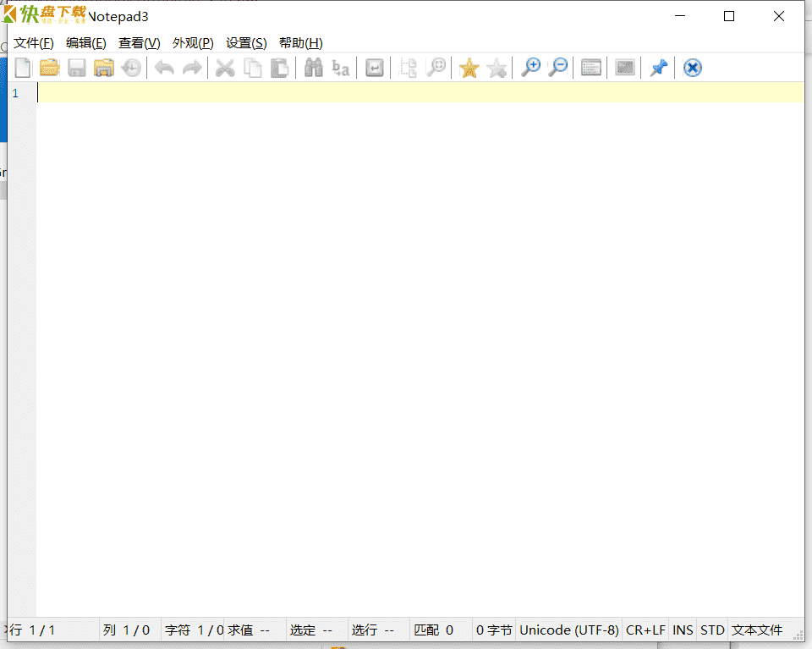Click the Zoom In magnifier icon
The height and width of the screenshot is (649, 812).
pos(530,68)
